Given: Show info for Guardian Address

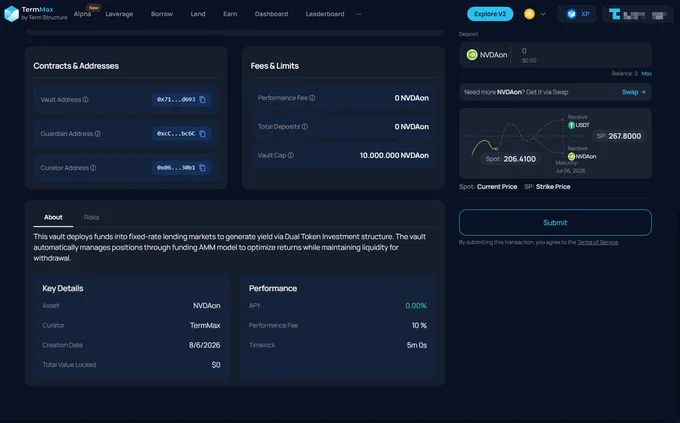Looking at the screenshot, I should coord(98,134).
